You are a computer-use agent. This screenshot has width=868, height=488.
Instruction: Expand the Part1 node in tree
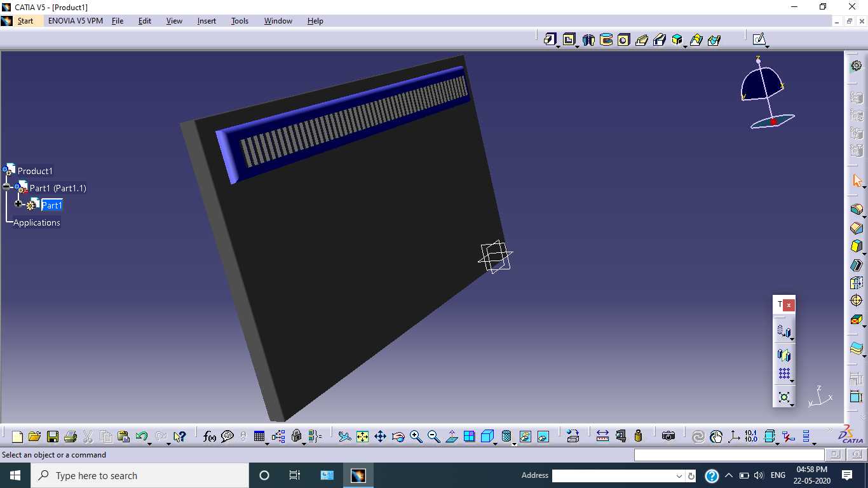click(x=18, y=204)
